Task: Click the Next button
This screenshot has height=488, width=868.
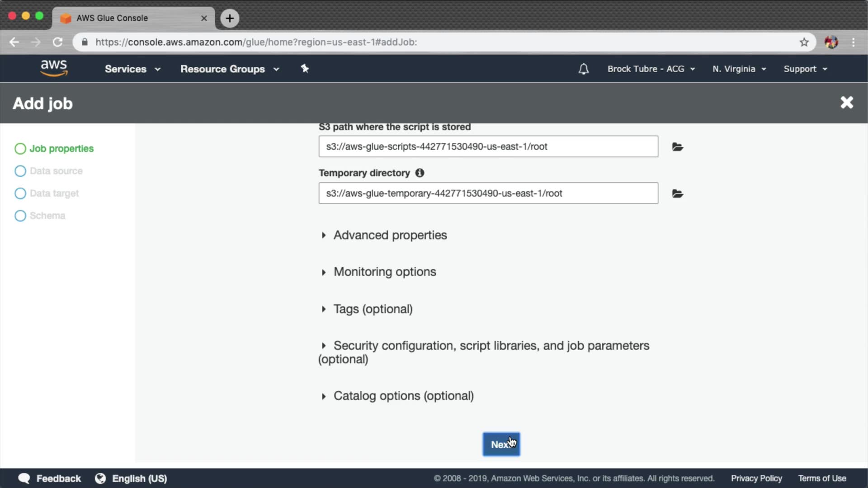Action: [501, 445]
